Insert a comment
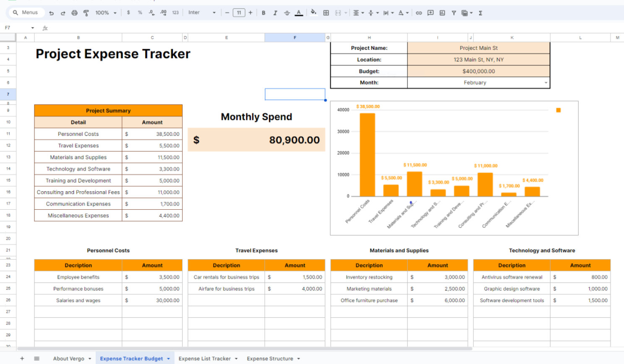The height and width of the screenshot is (364, 624). click(x=430, y=13)
